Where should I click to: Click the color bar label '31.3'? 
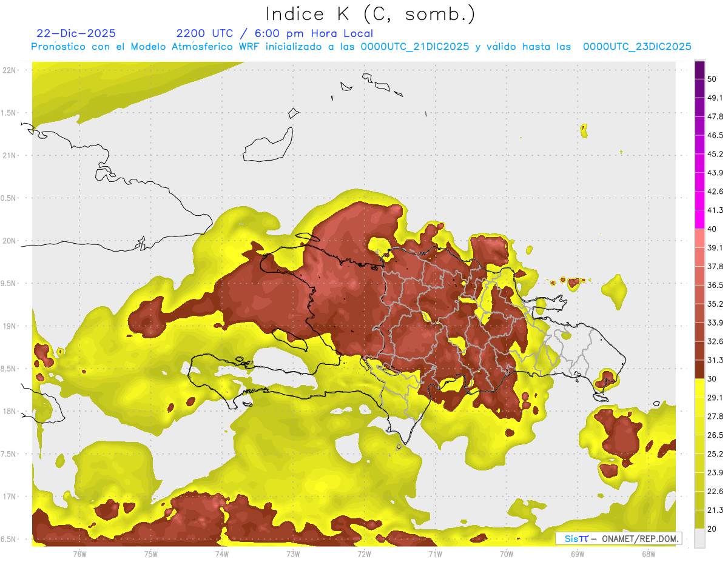coord(715,360)
